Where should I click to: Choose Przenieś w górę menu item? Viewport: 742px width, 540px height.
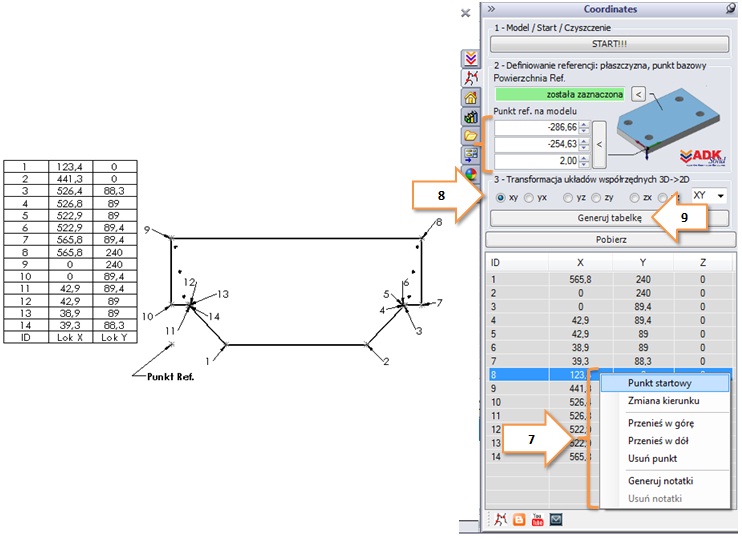pos(664,423)
